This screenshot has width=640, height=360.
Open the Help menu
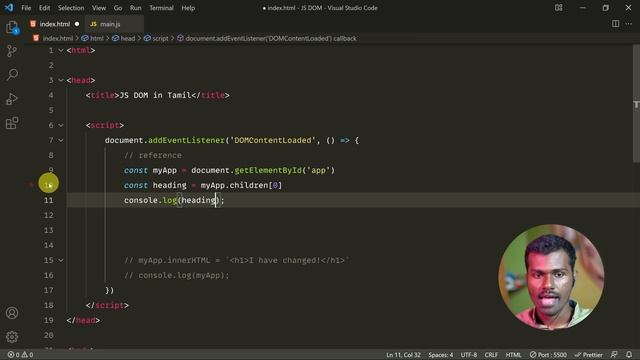coord(188,8)
